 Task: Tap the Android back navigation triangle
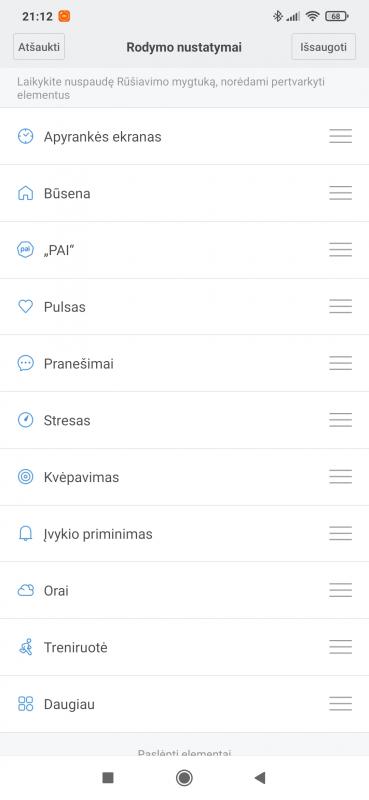pos(260,778)
